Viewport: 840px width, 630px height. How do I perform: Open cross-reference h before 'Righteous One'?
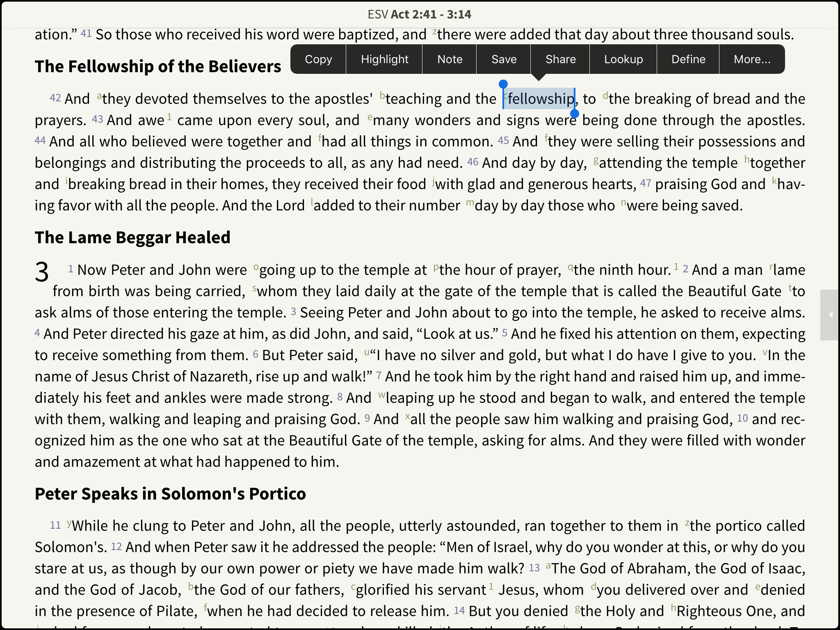coord(673,607)
